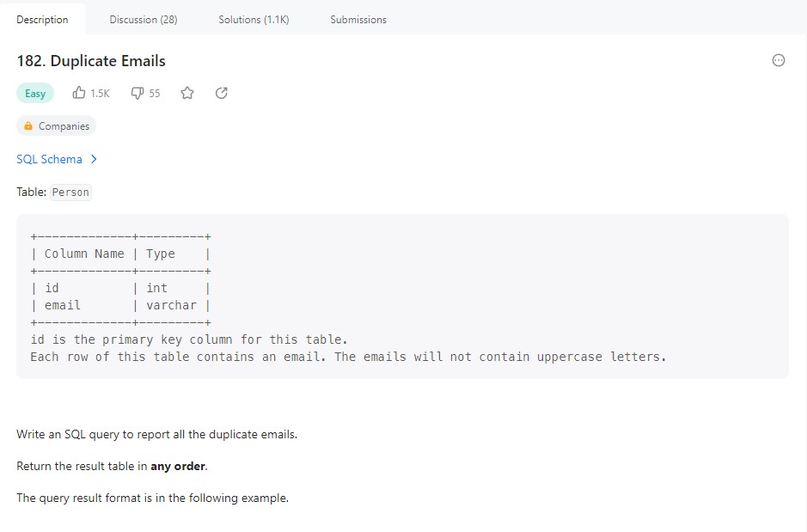
Task: Click the problem title 182. Duplicate Emails
Action: [91, 61]
